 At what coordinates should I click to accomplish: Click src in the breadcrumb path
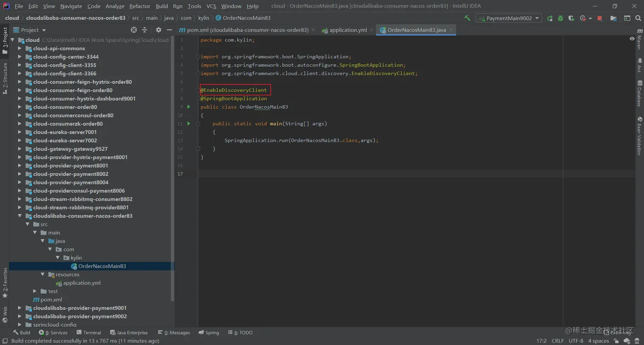(135, 18)
